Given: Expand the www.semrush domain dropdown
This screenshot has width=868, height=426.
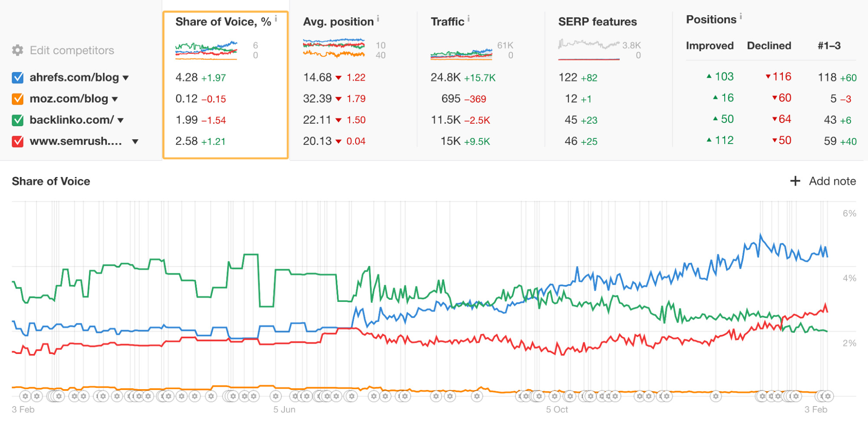Looking at the screenshot, I should [x=135, y=142].
